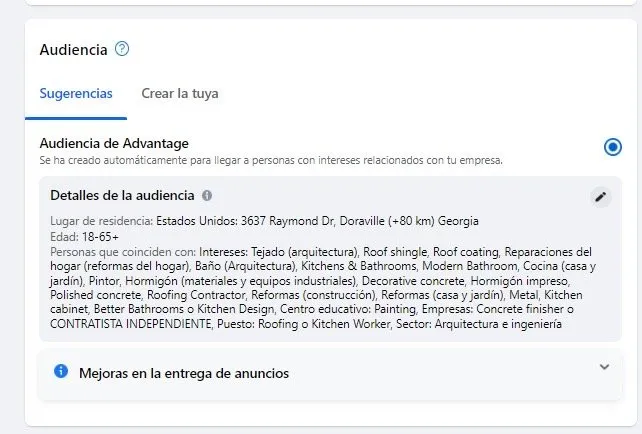Click the Audiencia de Advantage title
The image size is (642, 434).
click(114, 143)
